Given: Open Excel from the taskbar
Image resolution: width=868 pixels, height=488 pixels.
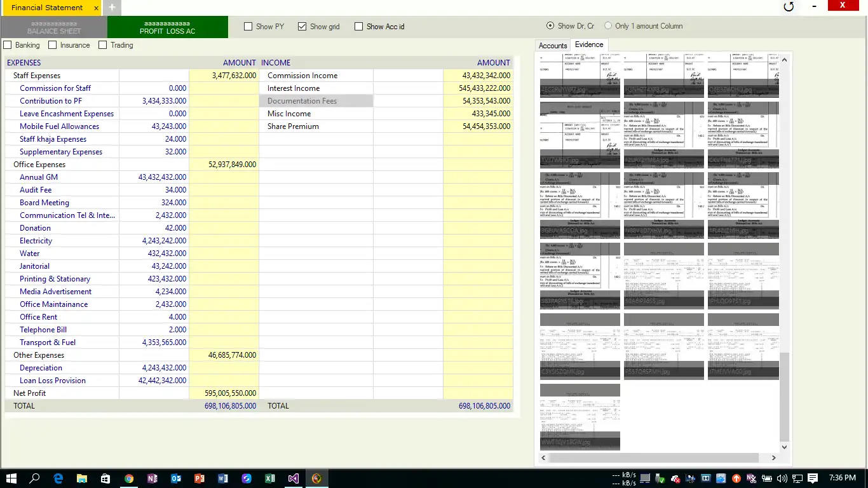Looking at the screenshot, I should 269,478.
